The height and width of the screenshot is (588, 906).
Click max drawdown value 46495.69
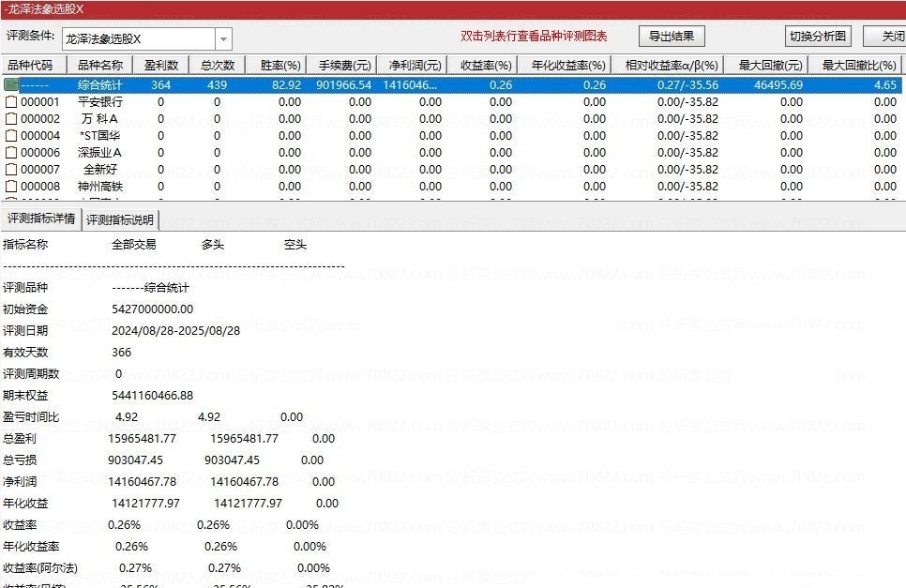click(x=778, y=85)
